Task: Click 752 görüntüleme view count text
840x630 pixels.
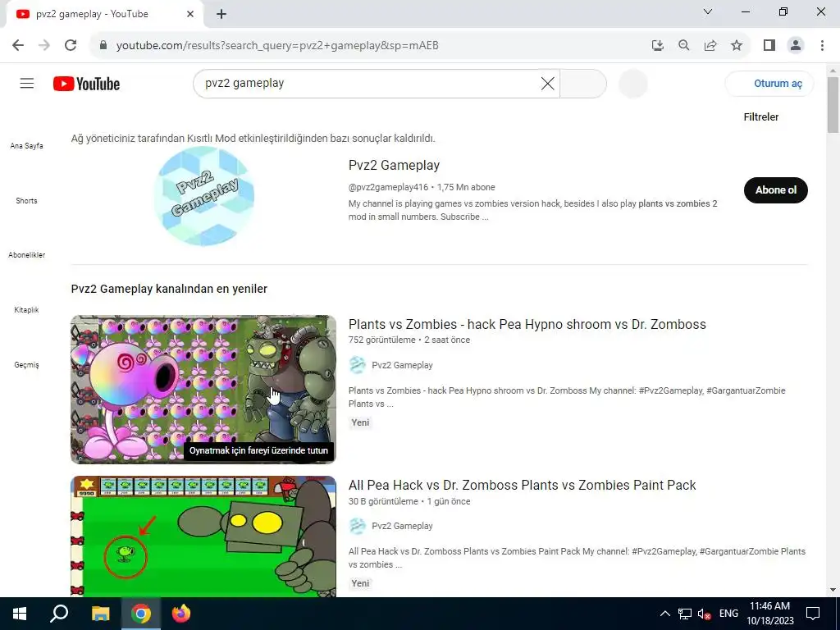Action: (382, 340)
